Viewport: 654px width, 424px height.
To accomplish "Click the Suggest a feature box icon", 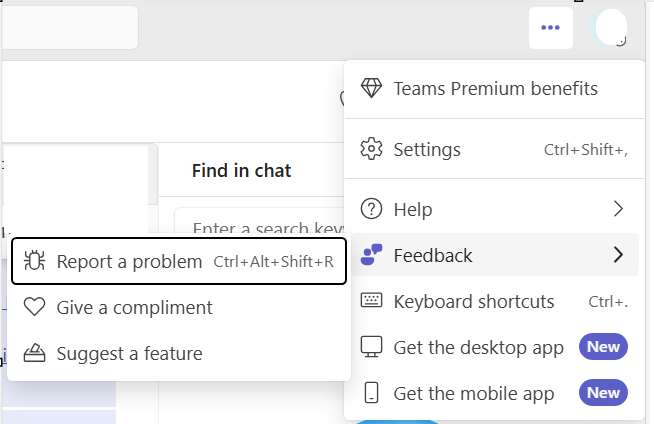I will pyautogui.click(x=34, y=353).
